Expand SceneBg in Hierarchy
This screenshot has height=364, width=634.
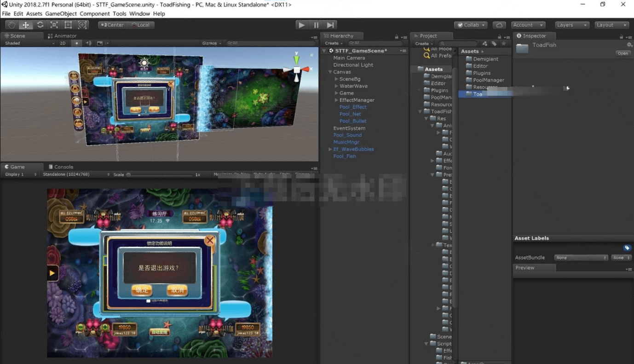click(336, 79)
